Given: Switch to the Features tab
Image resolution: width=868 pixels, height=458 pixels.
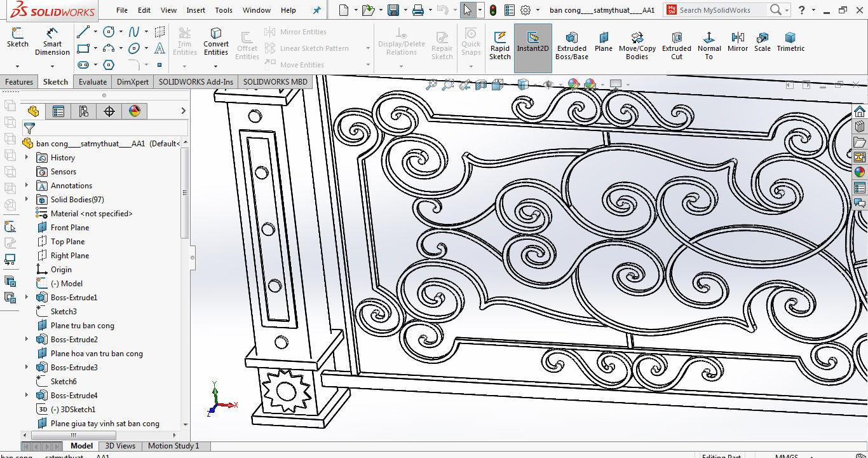Looking at the screenshot, I should coord(19,82).
